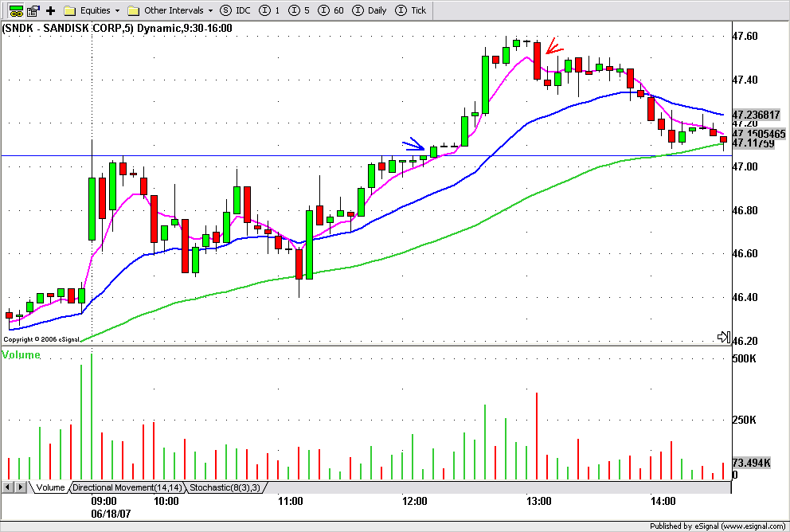Select the IDC symbol button
Viewport: 790px width, 532px height.
235,10
